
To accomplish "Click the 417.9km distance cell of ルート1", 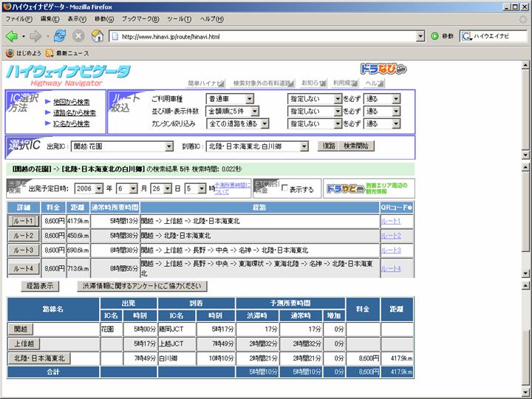I will [78, 221].
